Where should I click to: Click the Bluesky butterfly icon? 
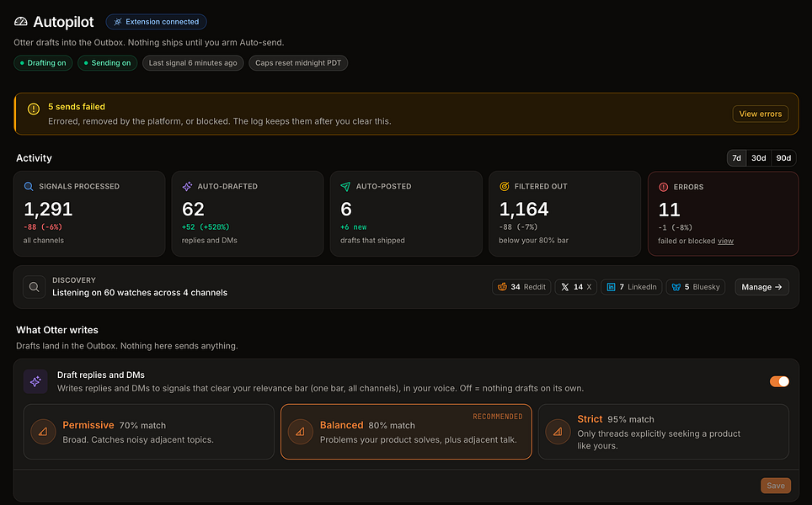point(676,287)
